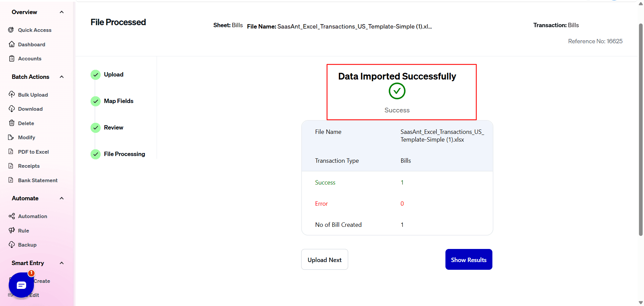Click the Automation share-nodes icon
644x306 pixels.
point(11,216)
